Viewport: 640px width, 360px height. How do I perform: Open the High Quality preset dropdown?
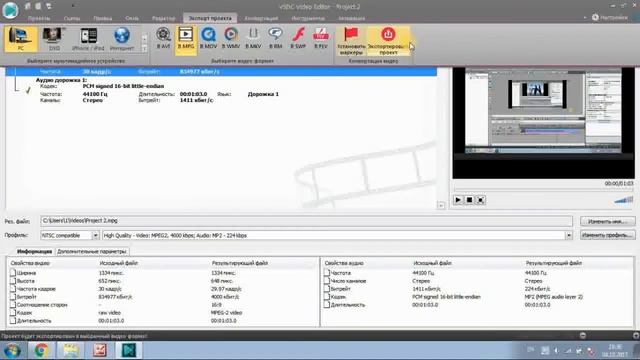(569, 236)
